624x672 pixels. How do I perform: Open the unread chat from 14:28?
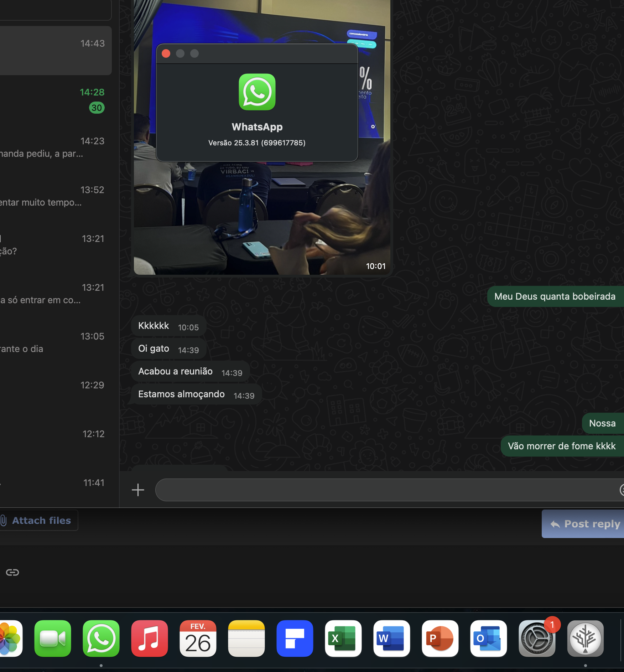click(x=56, y=99)
